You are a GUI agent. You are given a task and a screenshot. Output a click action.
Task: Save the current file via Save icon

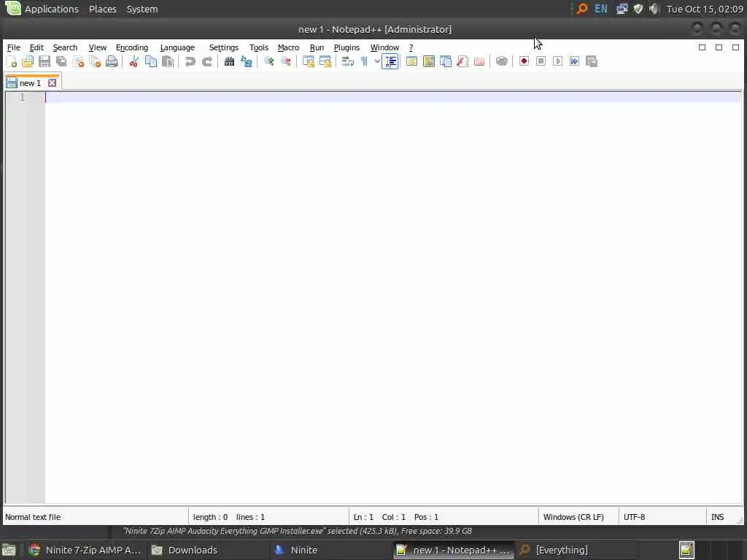coord(44,61)
